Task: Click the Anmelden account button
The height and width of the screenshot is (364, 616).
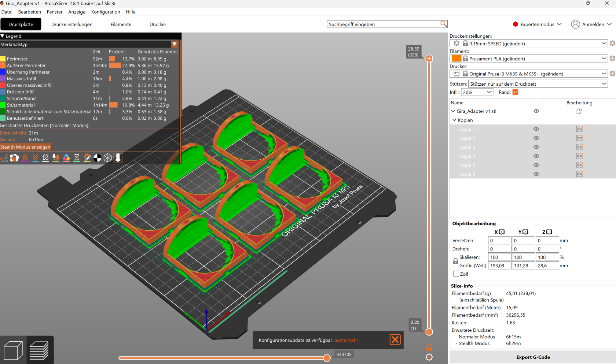Action: (x=591, y=24)
